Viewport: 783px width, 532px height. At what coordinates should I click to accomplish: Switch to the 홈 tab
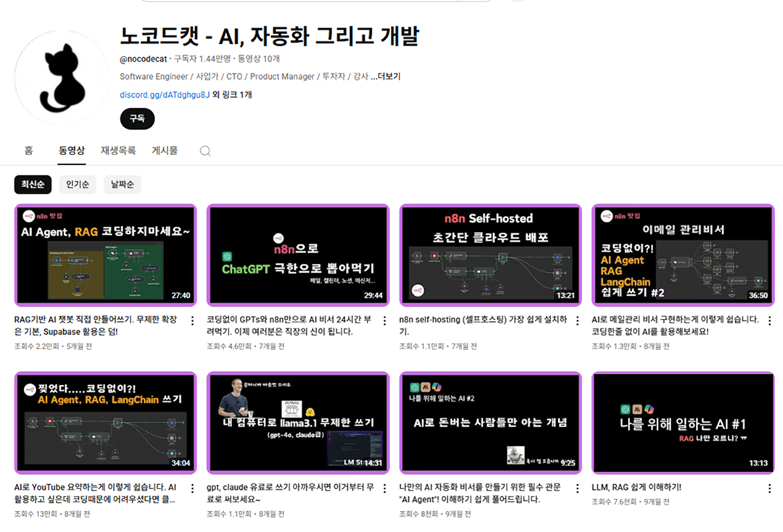(29, 150)
